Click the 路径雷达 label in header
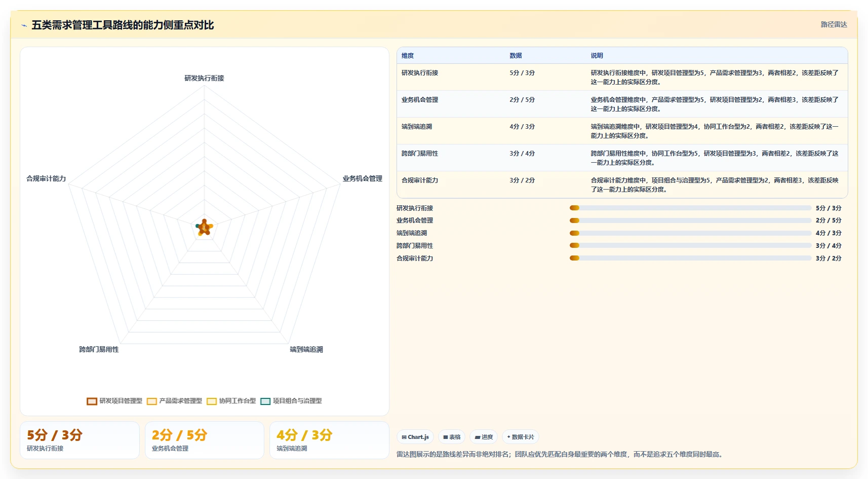This screenshot has width=868, height=479. click(834, 24)
